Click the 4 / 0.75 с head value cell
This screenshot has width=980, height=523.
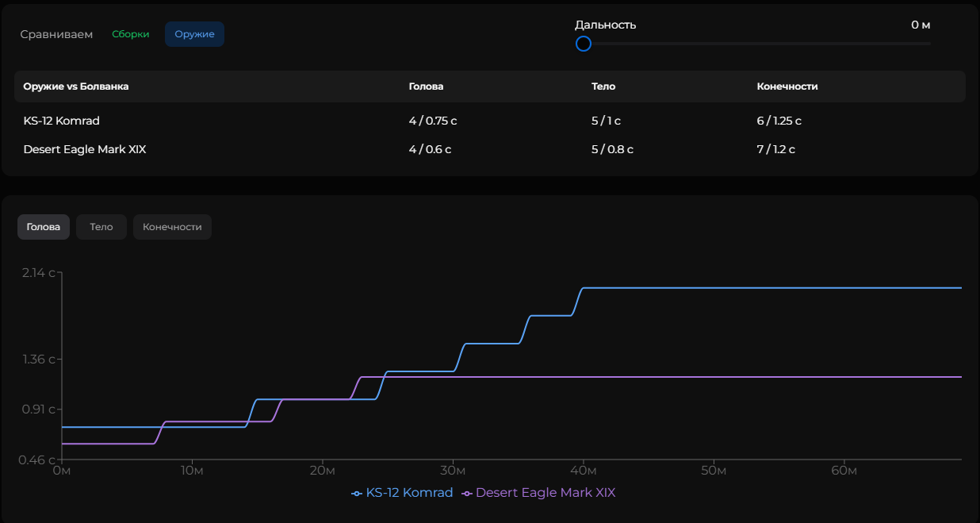[x=433, y=121]
